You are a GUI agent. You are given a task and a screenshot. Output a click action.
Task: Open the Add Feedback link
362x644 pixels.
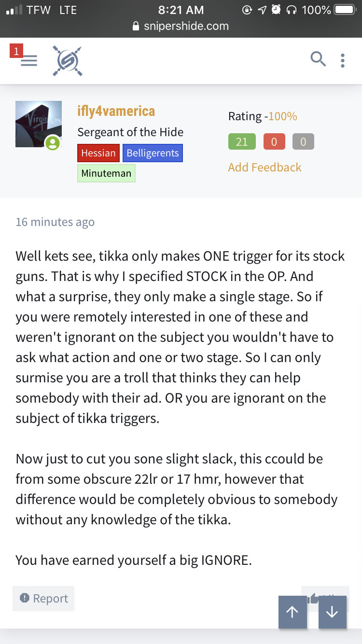(265, 167)
